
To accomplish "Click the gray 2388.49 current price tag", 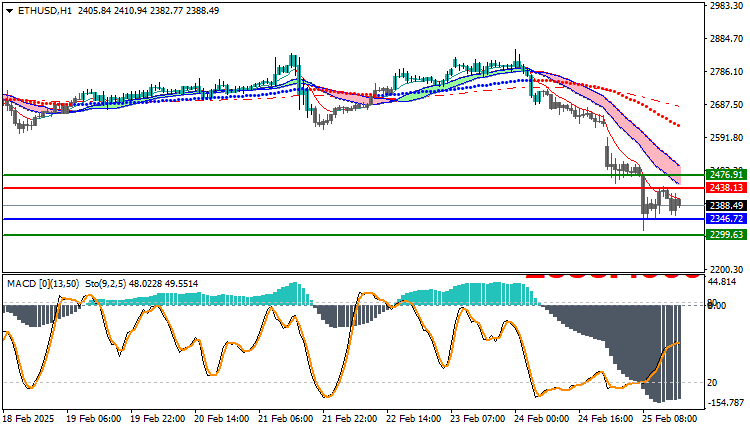I will (x=722, y=206).
